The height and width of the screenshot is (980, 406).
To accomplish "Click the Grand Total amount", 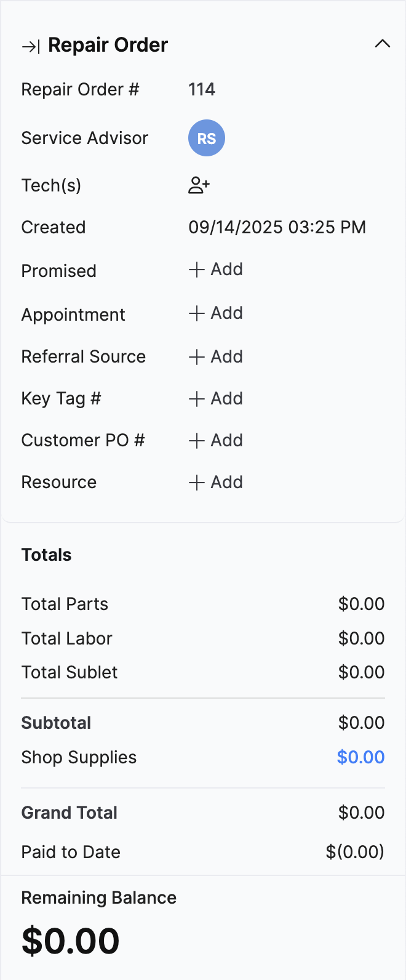I will pos(361,813).
